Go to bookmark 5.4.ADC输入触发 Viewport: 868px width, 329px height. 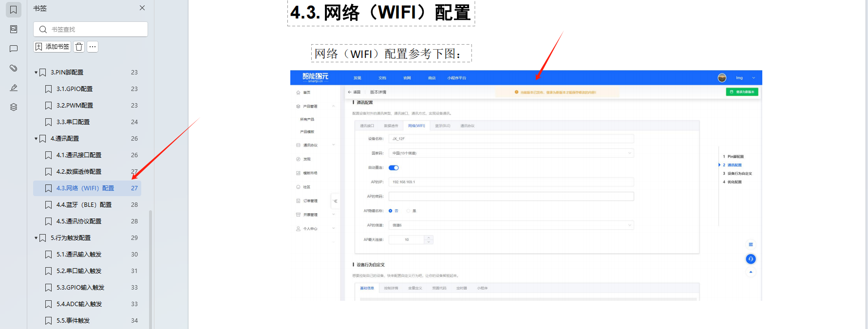[x=79, y=304]
